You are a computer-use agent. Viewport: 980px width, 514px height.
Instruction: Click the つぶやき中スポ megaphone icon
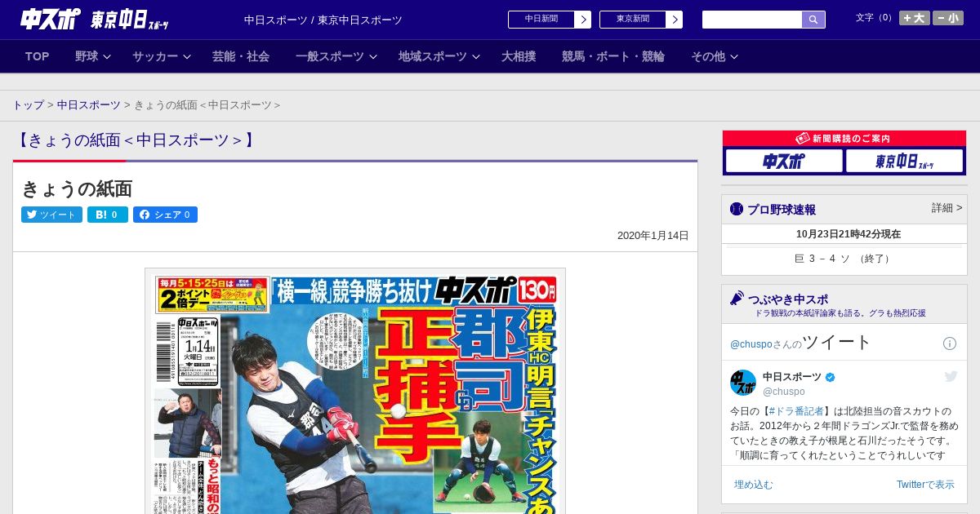click(737, 298)
